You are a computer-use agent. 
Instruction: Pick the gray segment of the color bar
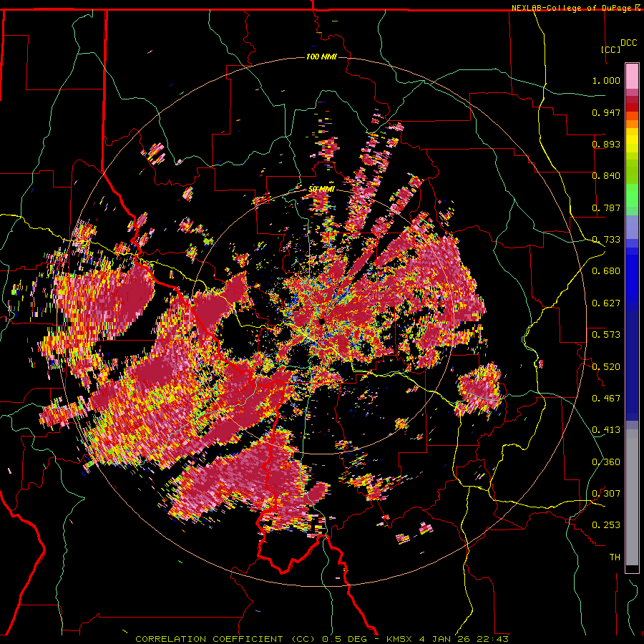click(632, 497)
